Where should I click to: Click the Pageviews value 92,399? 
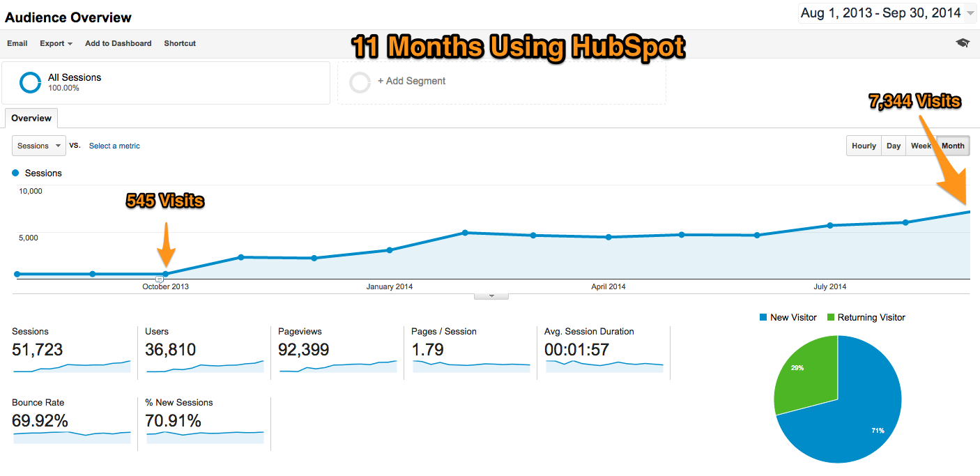tap(304, 349)
